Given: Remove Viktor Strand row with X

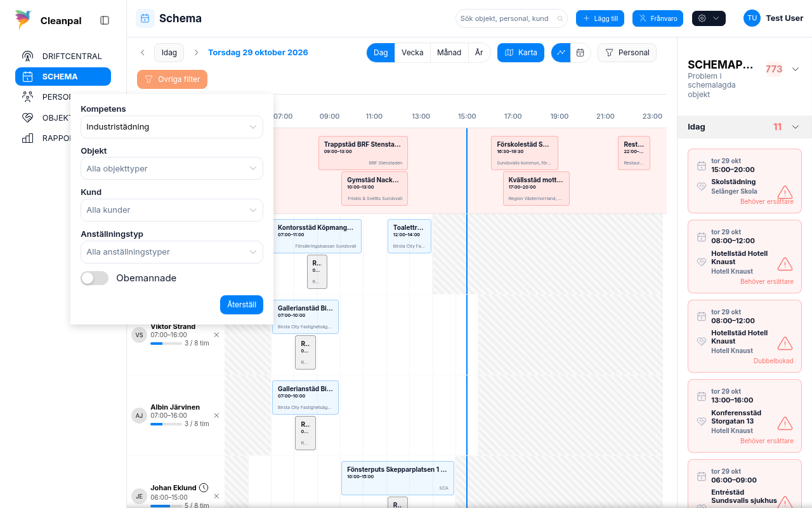Looking at the screenshot, I should click(216, 335).
